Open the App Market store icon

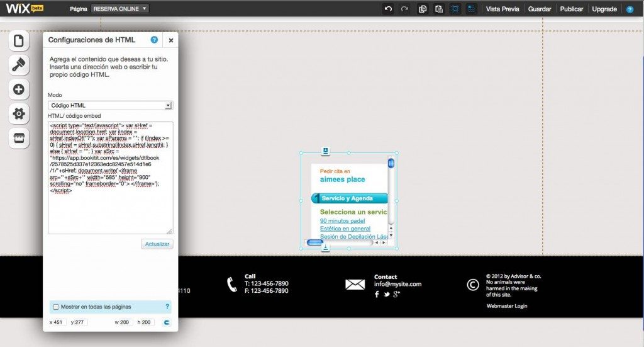[19, 138]
